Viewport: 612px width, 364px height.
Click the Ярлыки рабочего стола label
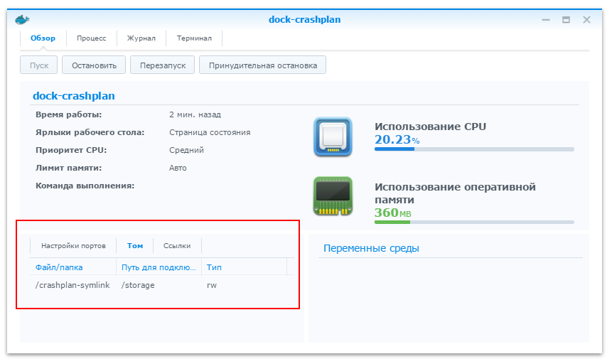(90, 132)
